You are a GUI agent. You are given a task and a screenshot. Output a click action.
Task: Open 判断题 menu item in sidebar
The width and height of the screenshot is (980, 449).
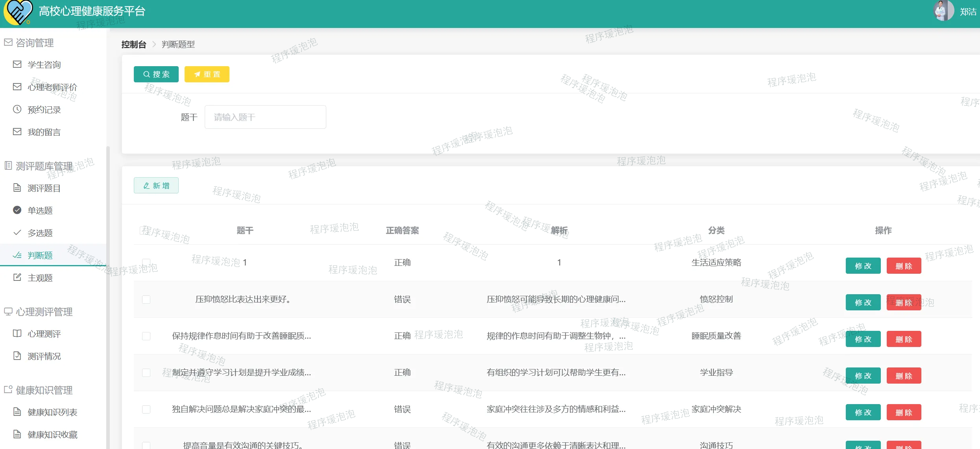tap(40, 255)
